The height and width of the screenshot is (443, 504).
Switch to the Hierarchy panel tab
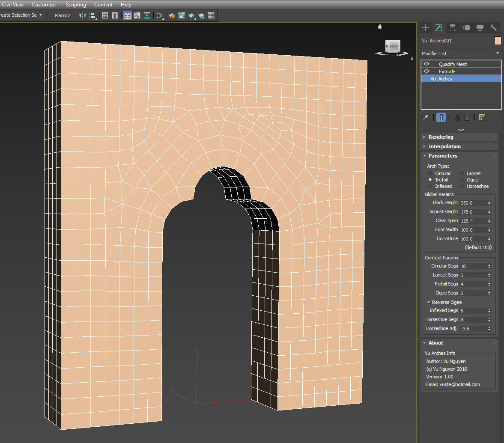[x=452, y=28]
